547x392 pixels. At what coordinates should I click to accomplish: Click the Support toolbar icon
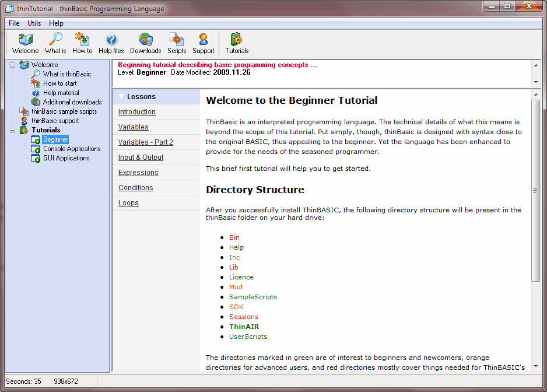[x=203, y=40]
